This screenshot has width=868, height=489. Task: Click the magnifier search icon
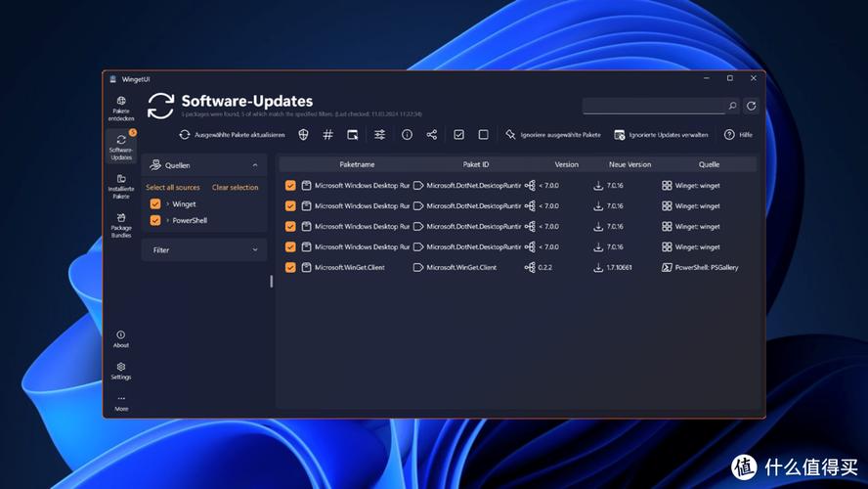(x=732, y=106)
